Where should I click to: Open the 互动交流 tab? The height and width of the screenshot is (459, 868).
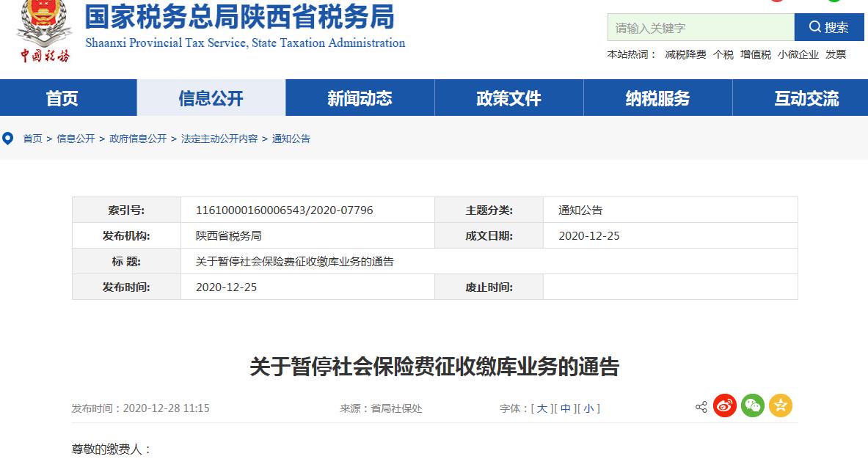(x=806, y=98)
